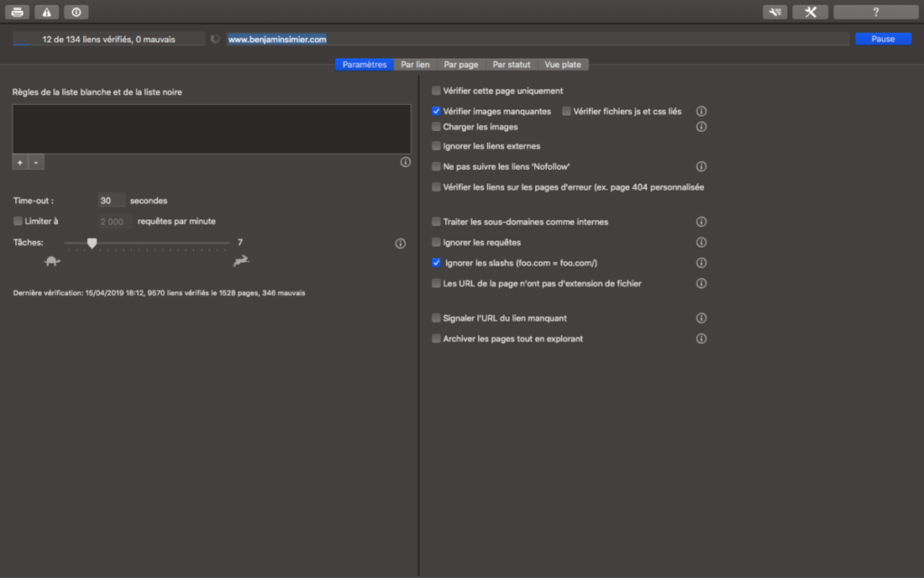The image size is (924, 578).
Task: Click the warning triangle toolbar icon
Action: pyautogui.click(x=47, y=12)
